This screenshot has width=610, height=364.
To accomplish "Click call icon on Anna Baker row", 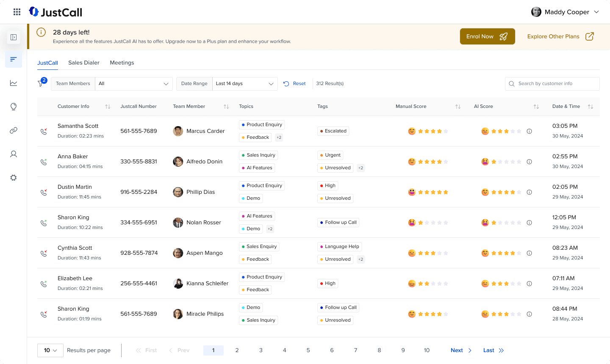I will pyautogui.click(x=44, y=162).
